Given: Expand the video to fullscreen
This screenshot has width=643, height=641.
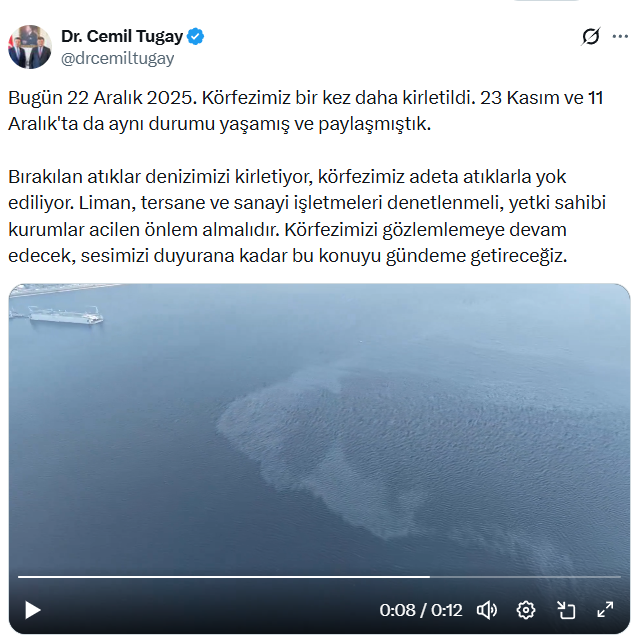Looking at the screenshot, I should tap(605, 609).
